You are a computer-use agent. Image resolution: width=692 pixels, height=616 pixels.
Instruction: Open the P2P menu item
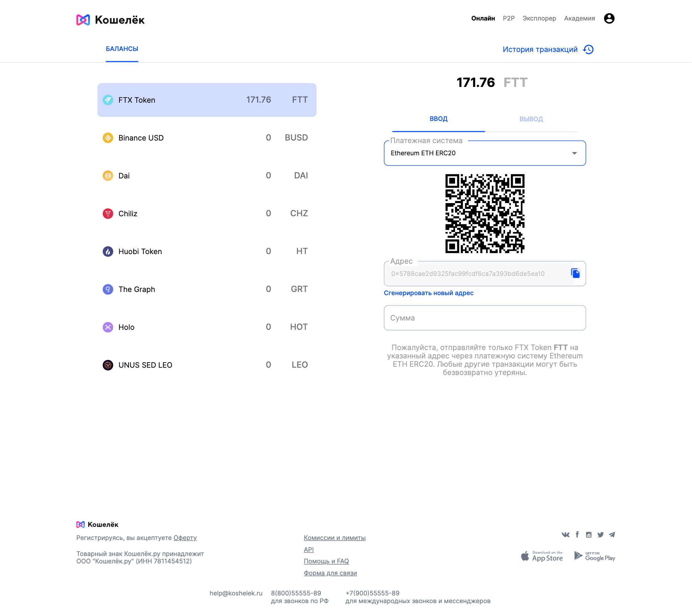tap(508, 18)
